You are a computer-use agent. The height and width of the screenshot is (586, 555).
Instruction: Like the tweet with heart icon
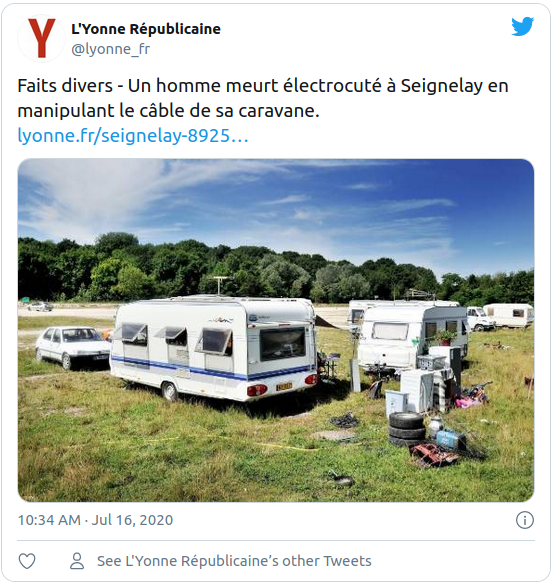pos(27,561)
